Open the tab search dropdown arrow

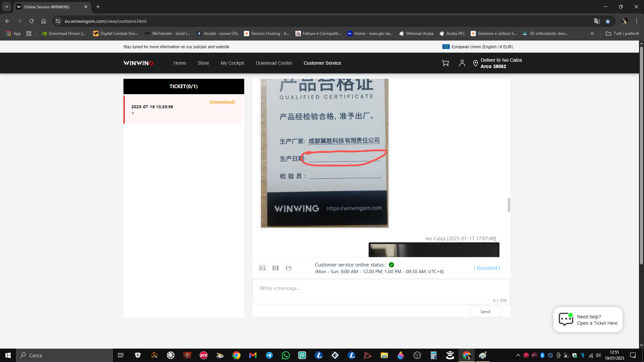[x=7, y=7]
